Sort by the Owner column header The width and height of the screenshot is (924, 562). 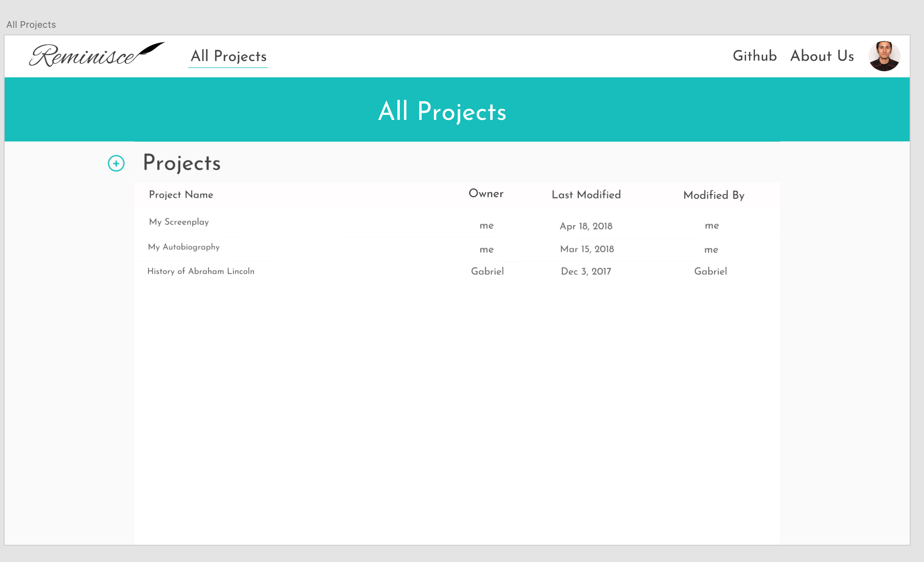(486, 194)
